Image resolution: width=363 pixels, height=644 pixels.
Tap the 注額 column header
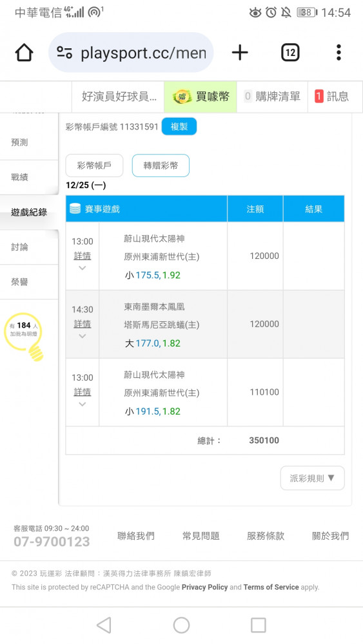pyautogui.click(x=255, y=209)
